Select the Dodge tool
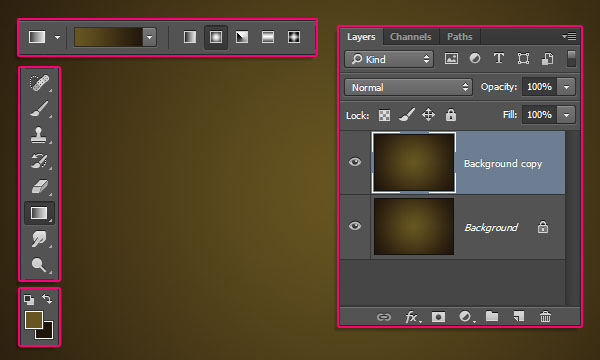Screen dimensions: 600x360 click(39, 264)
